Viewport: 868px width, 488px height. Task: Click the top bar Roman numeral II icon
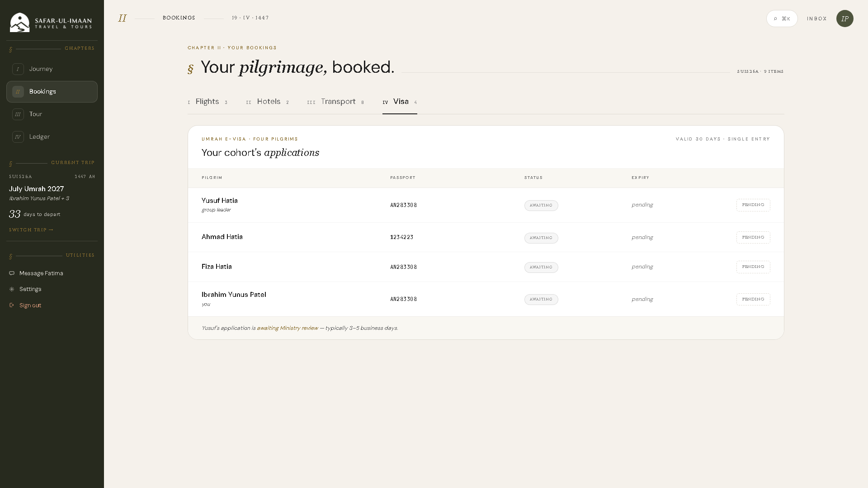[122, 18]
